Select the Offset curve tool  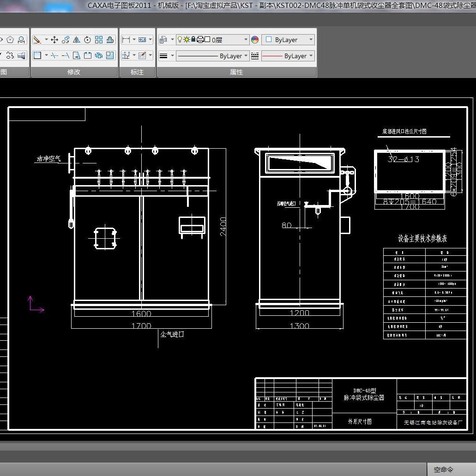tap(110, 40)
